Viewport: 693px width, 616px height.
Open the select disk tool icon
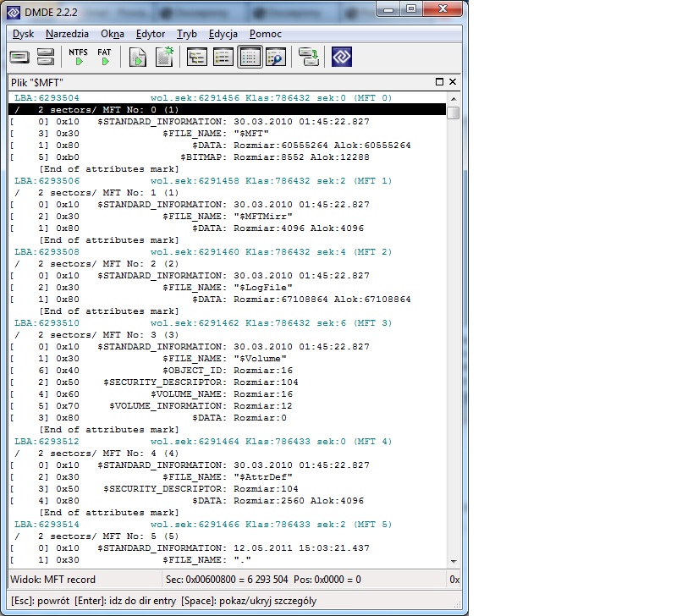click(19, 57)
